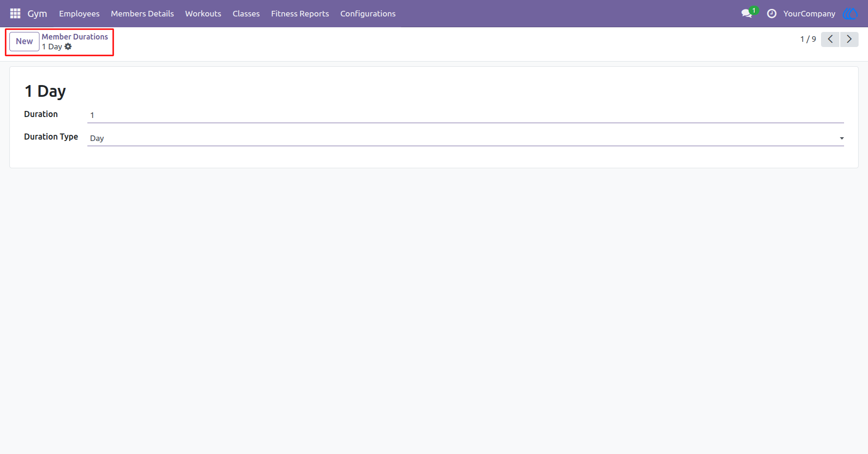Open the Fitness Reports menu
This screenshot has width=868, height=454.
coord(300,14)
